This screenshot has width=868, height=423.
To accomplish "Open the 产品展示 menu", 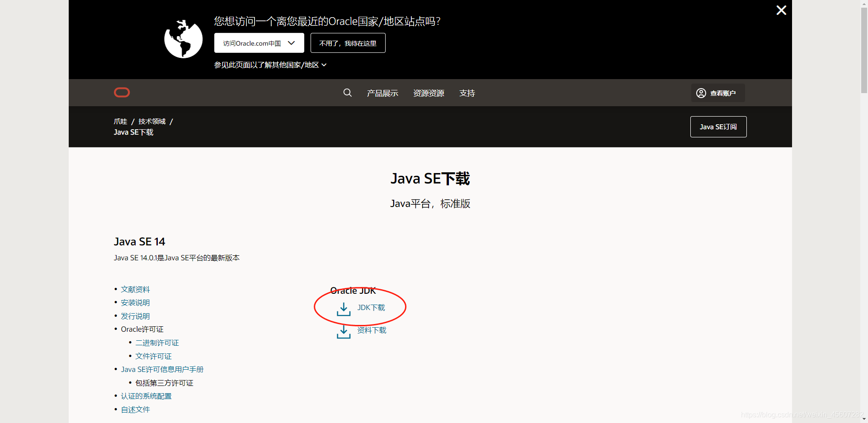I will [x=382, y=93].
